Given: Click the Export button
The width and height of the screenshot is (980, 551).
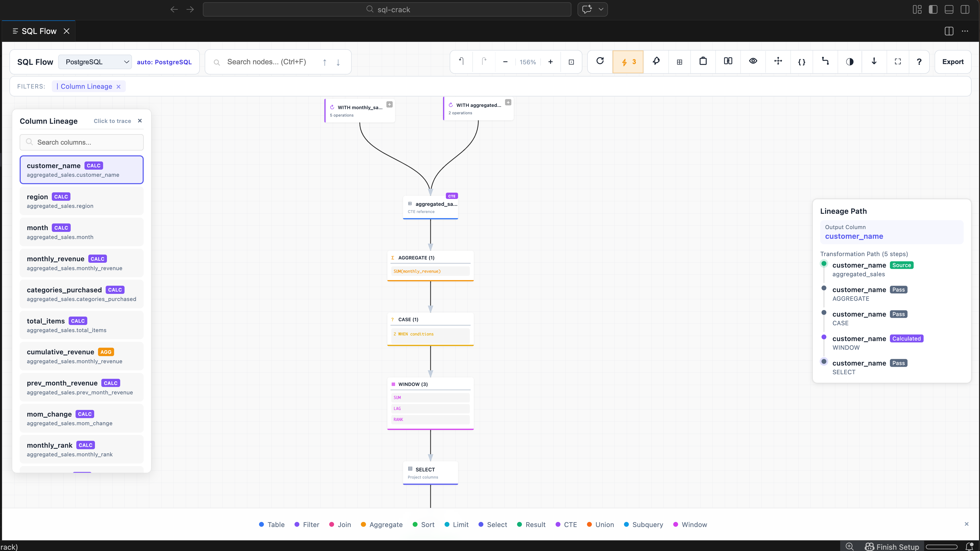Looking at the screenshot, I should pyautogui.click(x=953, y=61).
